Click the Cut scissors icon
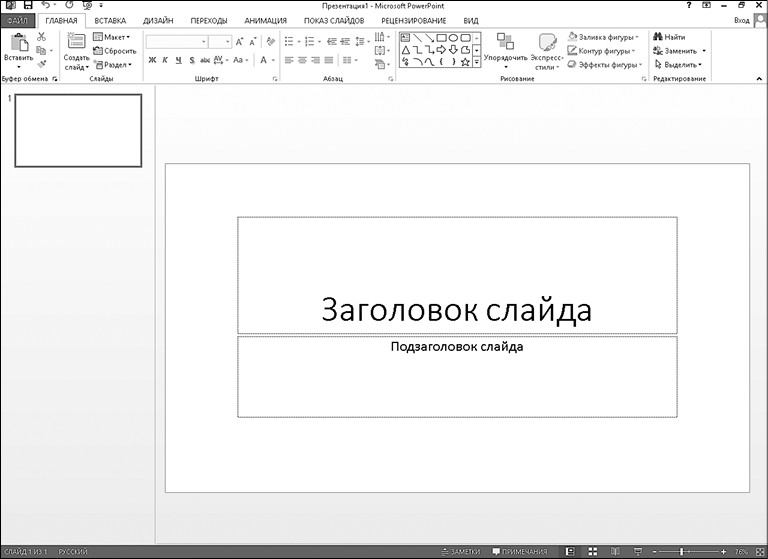This screenshot has width=768, height=559. (x=41, y=37)
